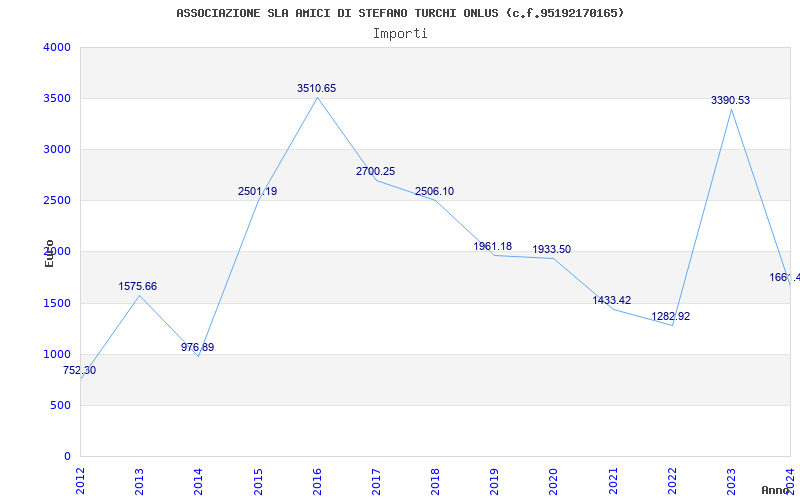This screenshot has height=500, width=800.
Task: Click the 3510.65 data label for 2016
Action: point(316,89)
